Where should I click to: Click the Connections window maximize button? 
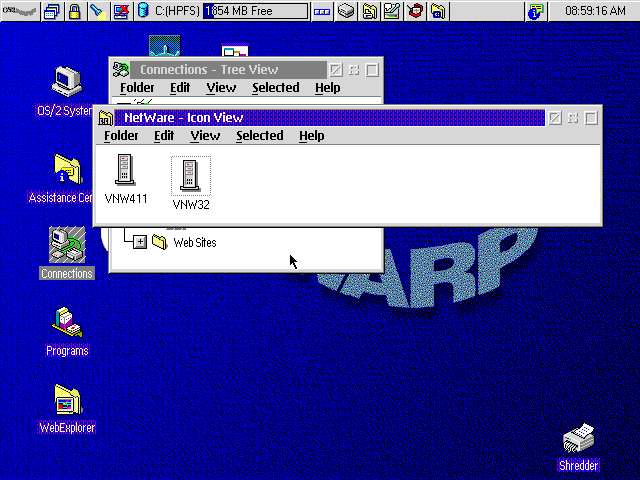pyautogui.click(x=372, y=70)
